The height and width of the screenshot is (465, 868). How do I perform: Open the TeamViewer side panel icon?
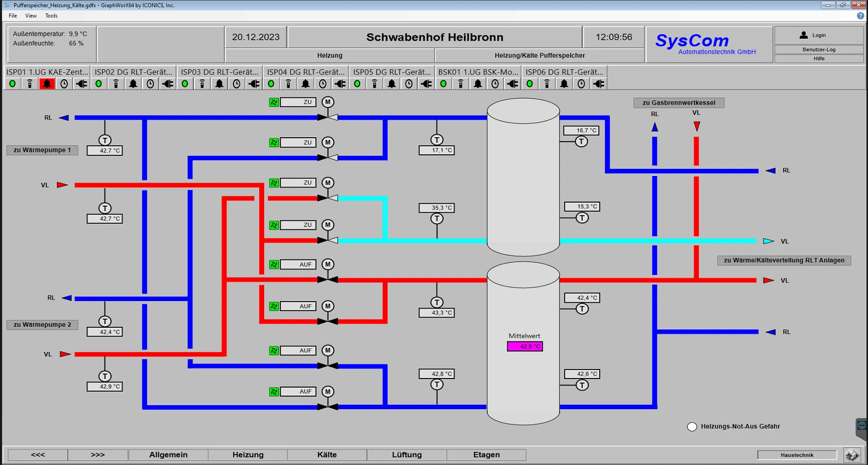pyautogui.click(x=861, y=426)
